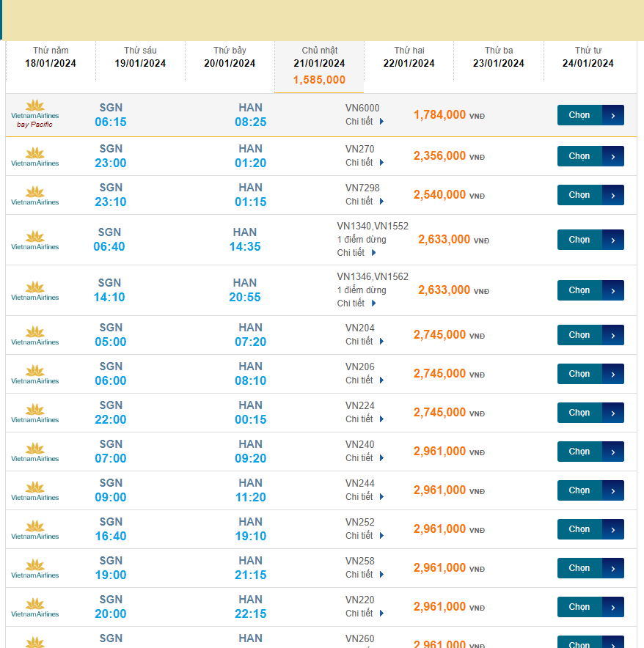Click the airline logo beside the 14:10 departure
The image size is (644, 648).
pyautogui.click(x=34, y=290)
